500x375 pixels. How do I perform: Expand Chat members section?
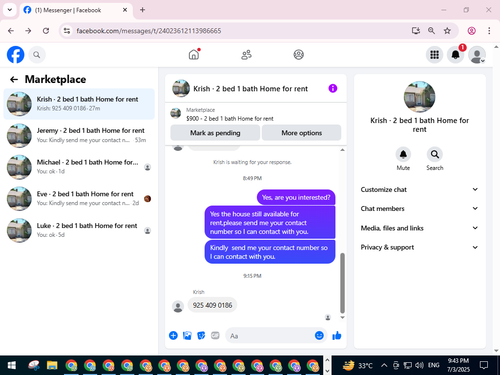point(419,208)
